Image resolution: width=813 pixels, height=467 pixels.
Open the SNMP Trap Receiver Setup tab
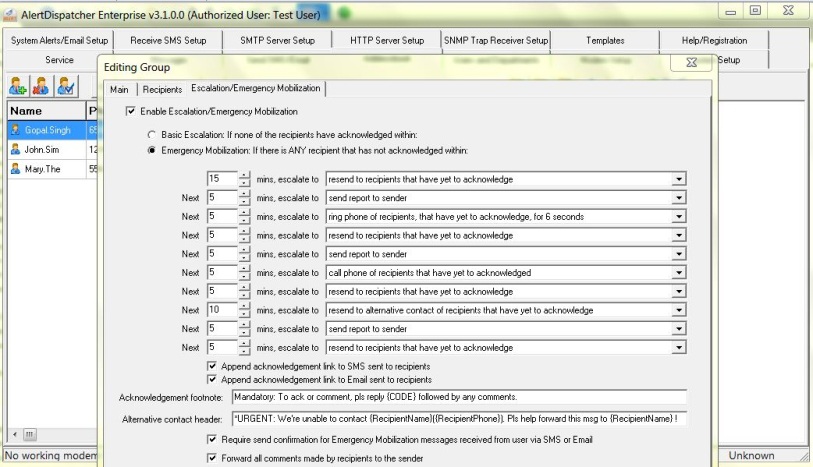[x=496, y=40]
